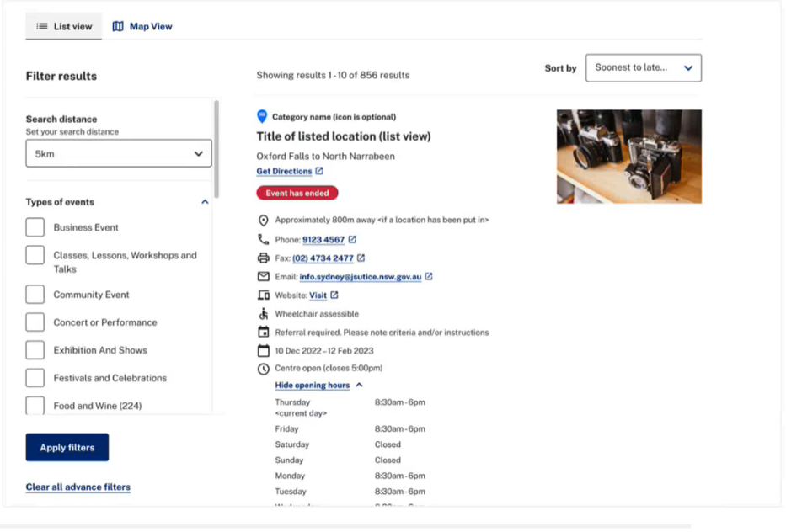Click calendar icon beside 10 Dec 2022 dates
The width and height of the screenshot is (786, 532).
263,351
